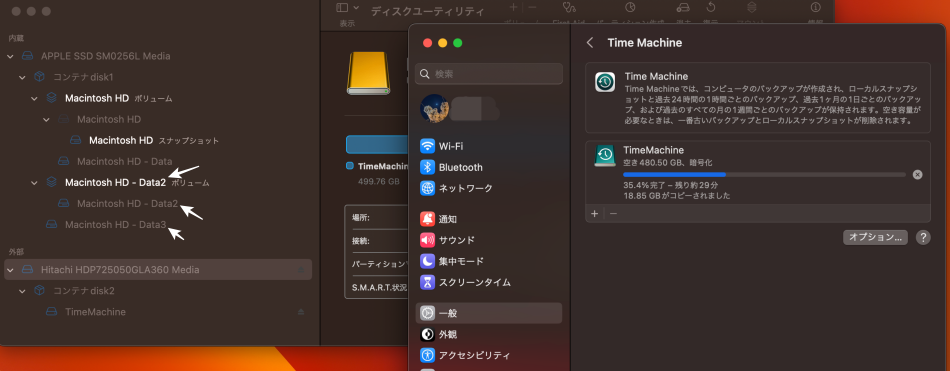Image resolution: width=950 pixels, height=371 pixels.
Task: Click the add volume plus icon in Disk Utility
Action: point(513,7)
